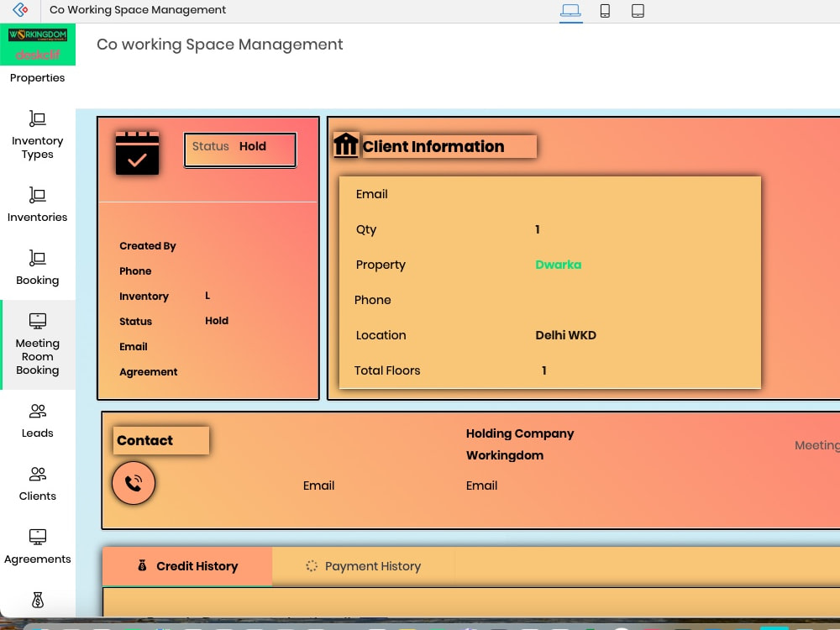
Task: Click the Workingdom company name
Action: click(505, 455)
